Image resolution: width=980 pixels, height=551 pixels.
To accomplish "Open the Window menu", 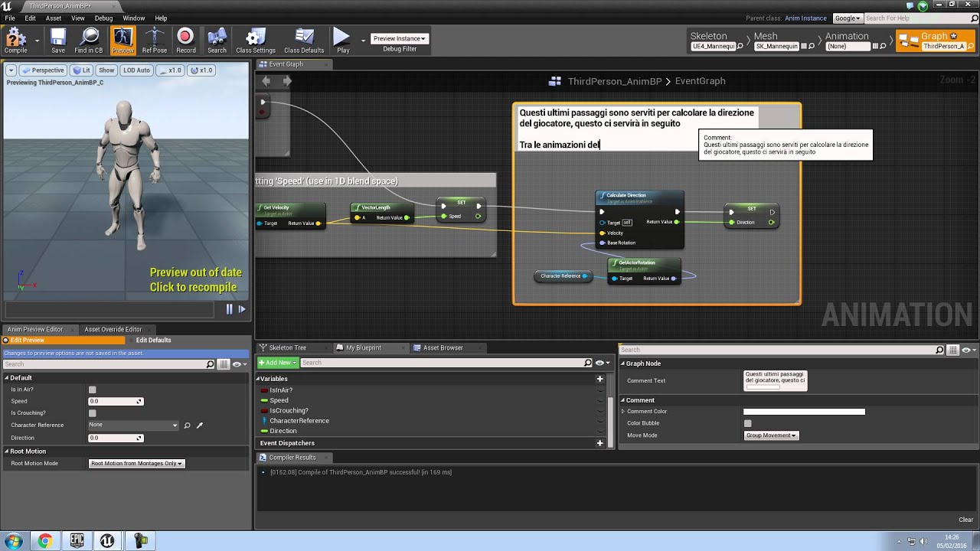I will [134, 18].
